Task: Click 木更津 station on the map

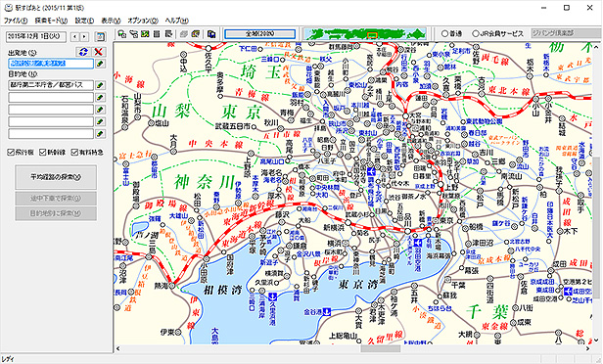Action: [x=382, y=301]
